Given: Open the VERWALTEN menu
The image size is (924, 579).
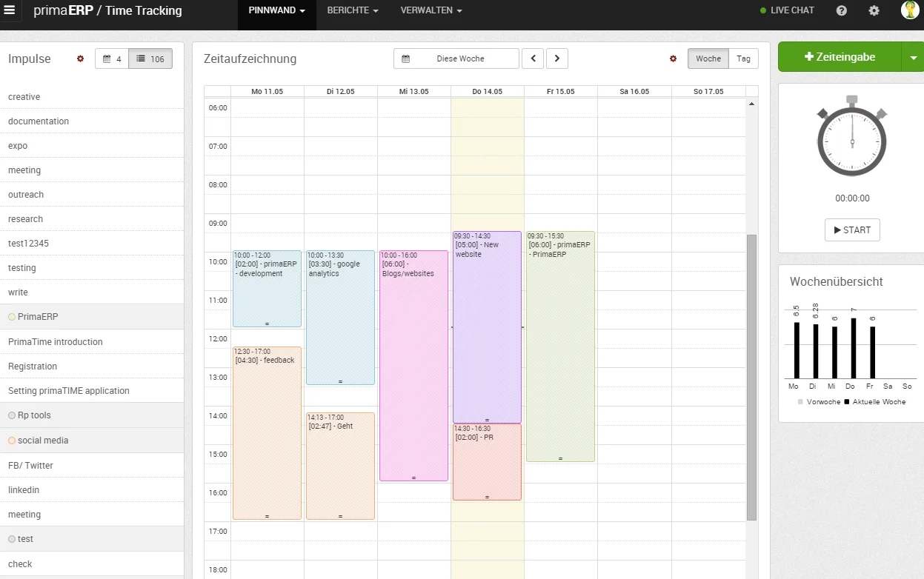Looking at the screenshot, I should (x=431, y=10).
